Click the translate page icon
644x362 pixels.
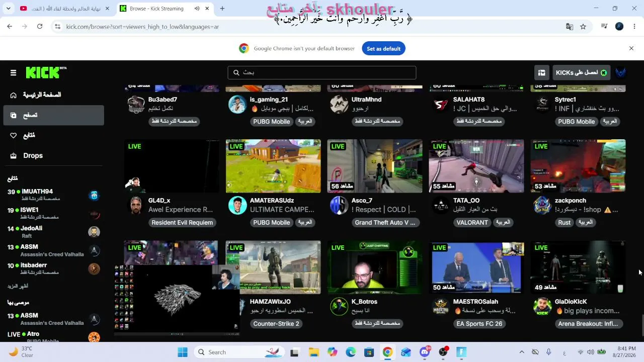coord(570,27)
